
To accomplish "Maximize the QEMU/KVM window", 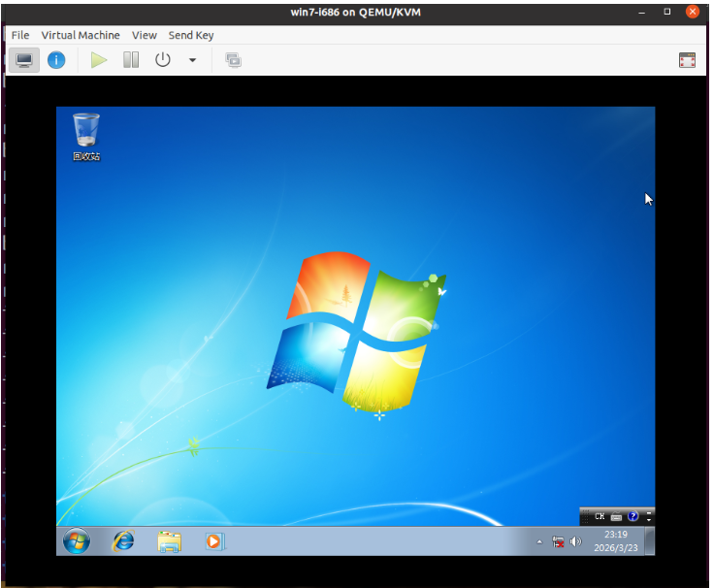I will [x=667, y=12].
